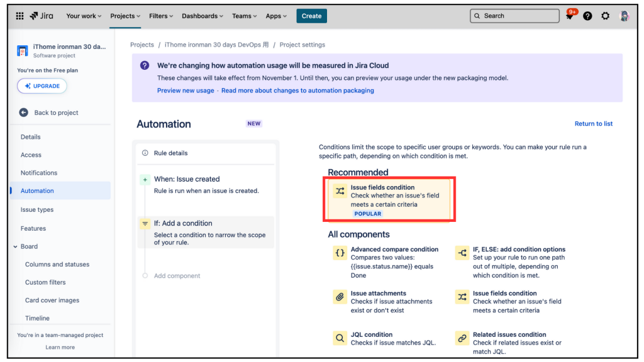This screenshot has width=644, height=362.
Task: Open the settings gear icon
Action: tap(606, 16)
